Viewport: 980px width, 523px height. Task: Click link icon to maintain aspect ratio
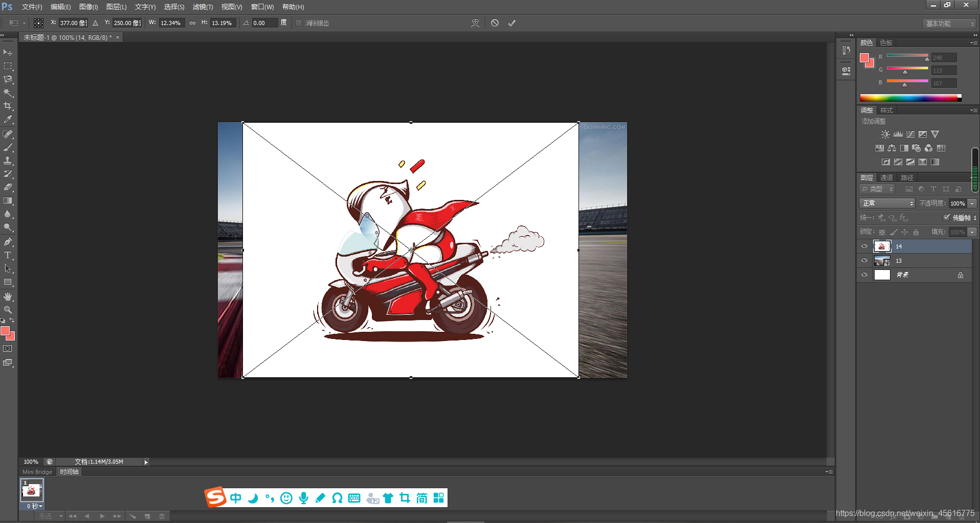(192, 23)
